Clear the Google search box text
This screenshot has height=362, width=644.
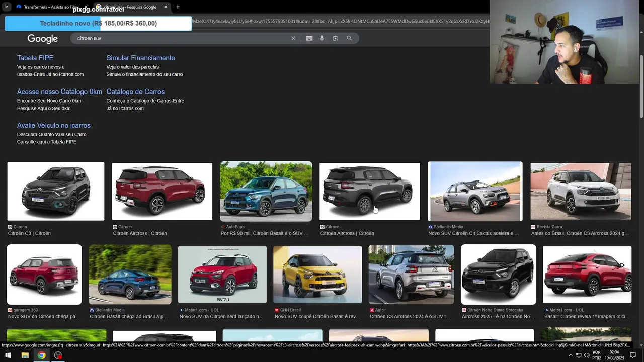pos(293,38)
